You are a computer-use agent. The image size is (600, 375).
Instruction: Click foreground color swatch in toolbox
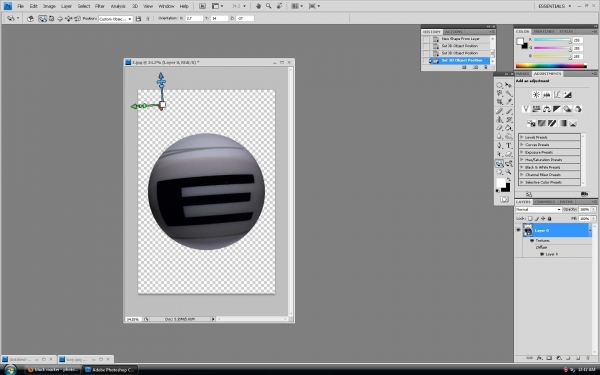[501, 183]
